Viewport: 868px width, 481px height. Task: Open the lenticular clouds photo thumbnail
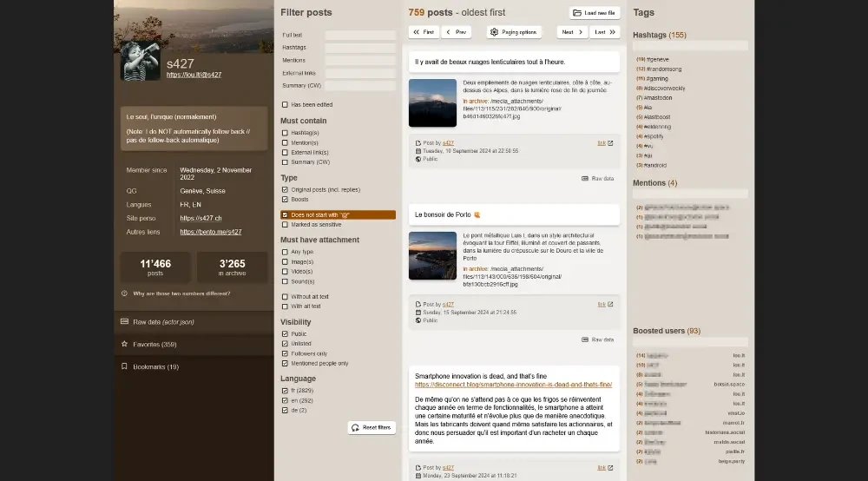tap(432, 103)
